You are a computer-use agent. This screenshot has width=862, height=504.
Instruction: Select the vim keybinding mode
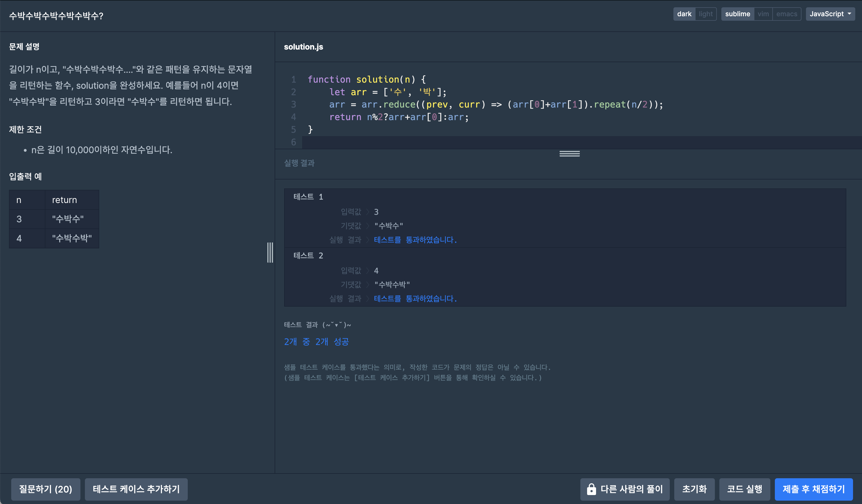[x=763, y=14]
